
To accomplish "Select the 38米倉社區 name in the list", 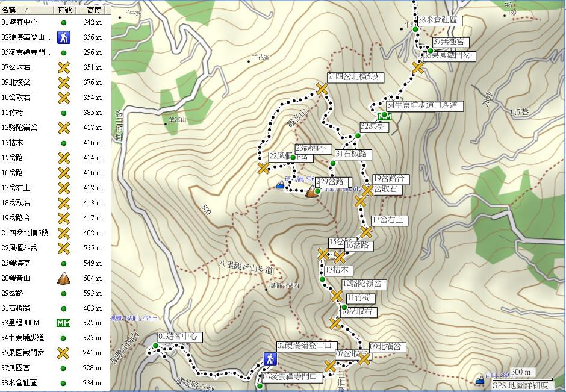I will [x=19, y=383].
